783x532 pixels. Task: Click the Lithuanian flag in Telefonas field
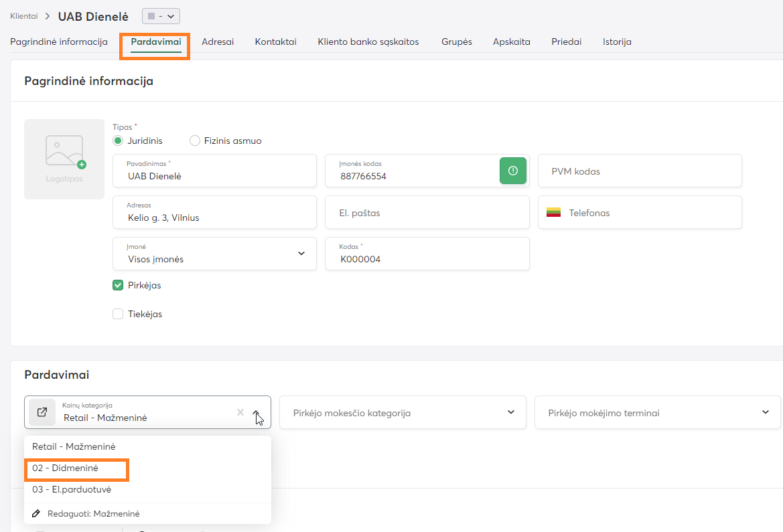click(553, 213)
